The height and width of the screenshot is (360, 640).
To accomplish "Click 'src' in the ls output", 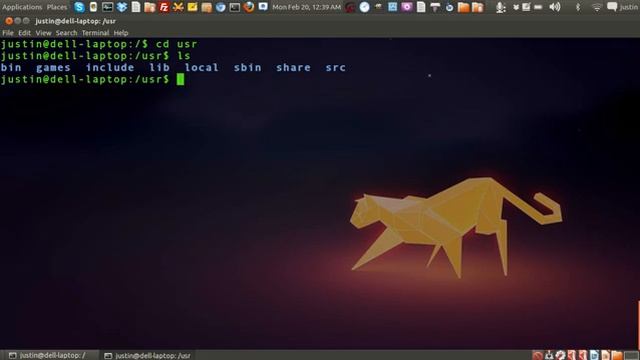I will [x=336, y=68].
